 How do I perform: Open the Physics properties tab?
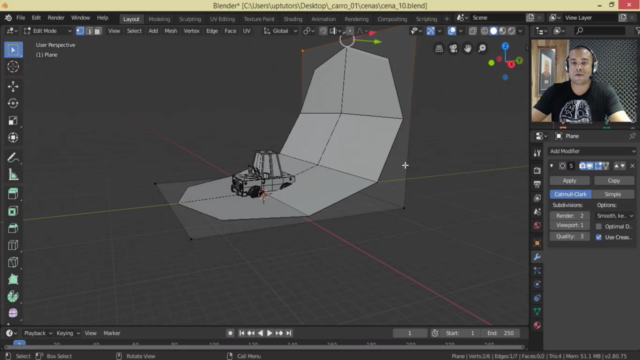[537, 284]
